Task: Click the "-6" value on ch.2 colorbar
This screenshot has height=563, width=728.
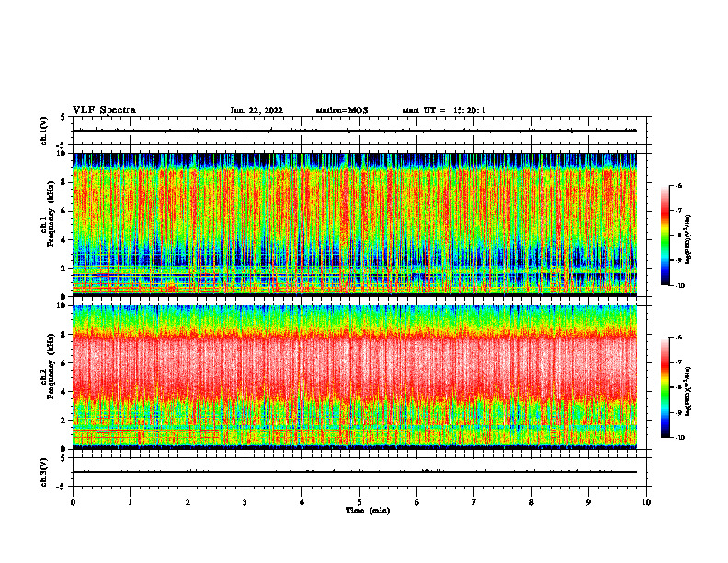Action: tap(678, 338)
